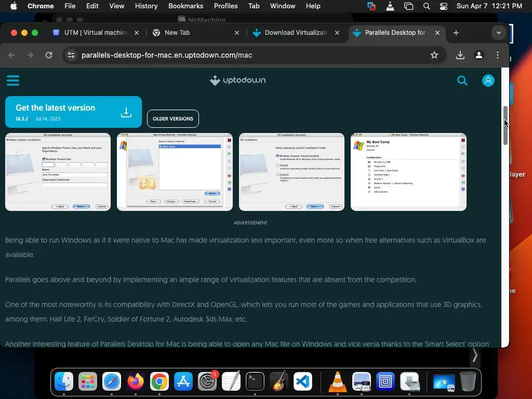
Task: Open the History menu
Action: coord(146,6)
